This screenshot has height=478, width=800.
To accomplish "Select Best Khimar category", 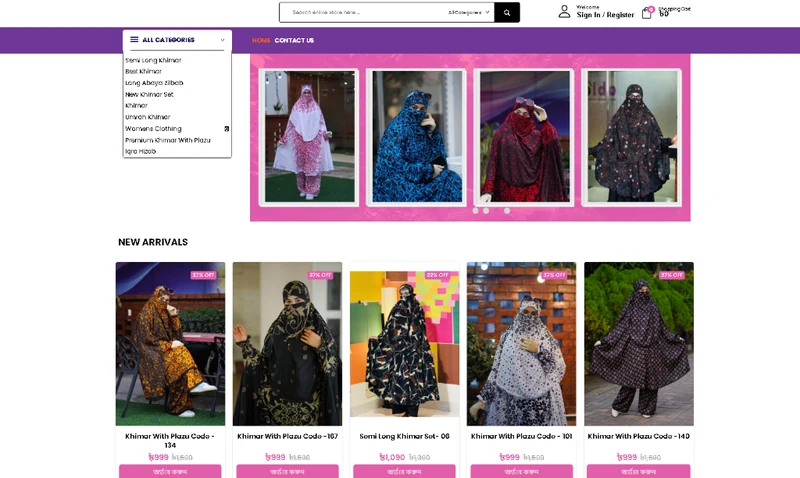I will pyautogui.click(x=143, y=71).
